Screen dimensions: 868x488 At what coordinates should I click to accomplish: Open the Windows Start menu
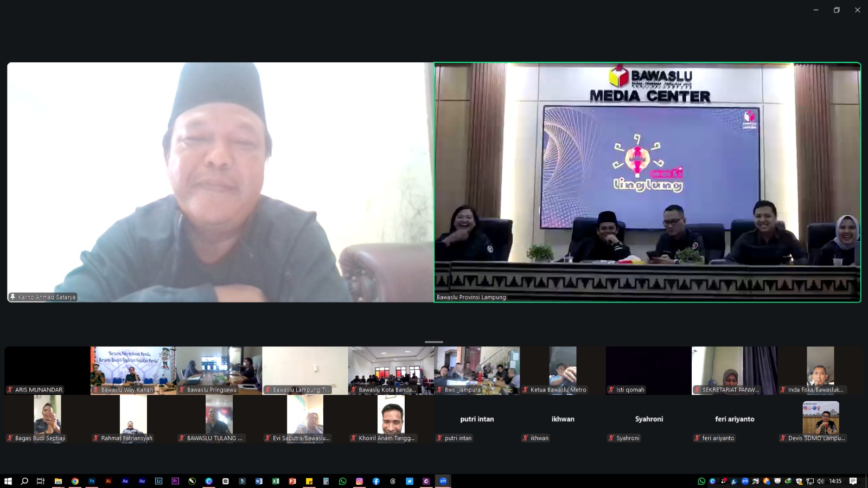[x=8, y=481]
